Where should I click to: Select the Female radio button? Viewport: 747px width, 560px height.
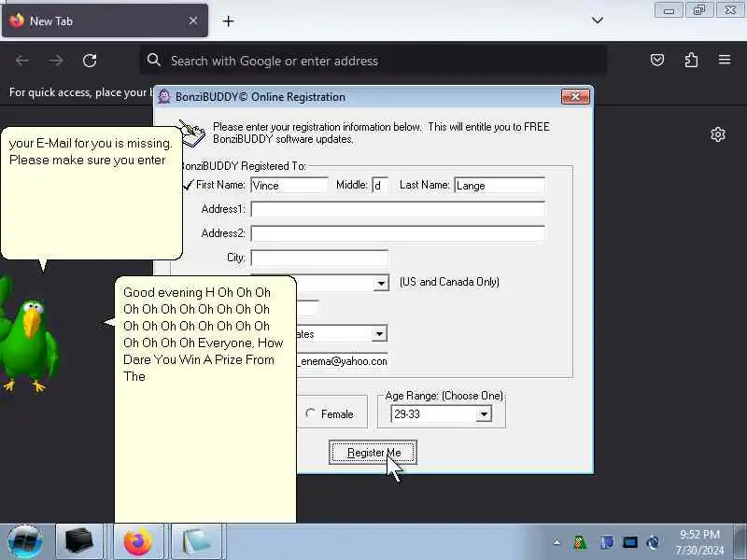pos(310,413)
